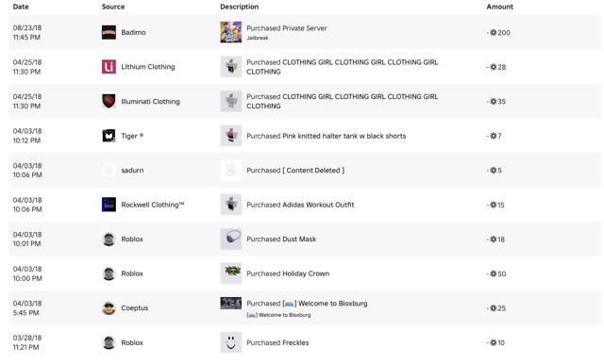Click Roblox avatar beside Dust Mask purchase
The height and width of the screenshot is (364, 604).
point(109,239)
